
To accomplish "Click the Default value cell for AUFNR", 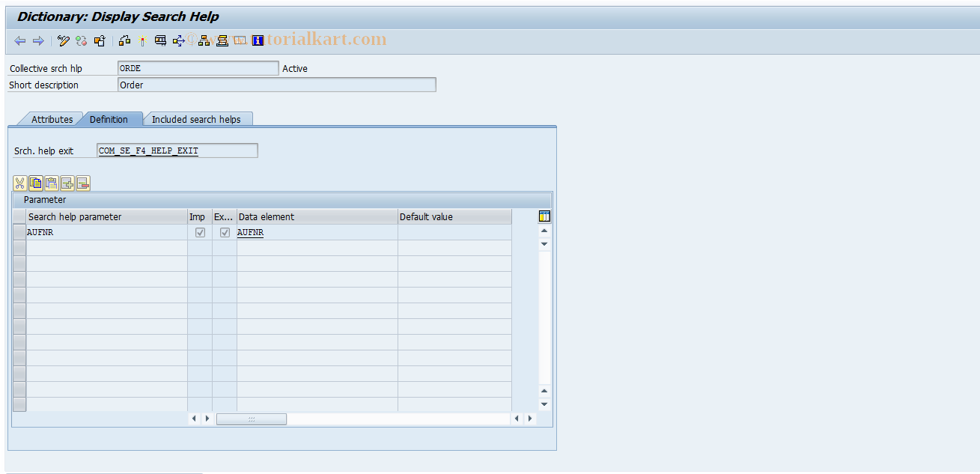I will (454, 233).
